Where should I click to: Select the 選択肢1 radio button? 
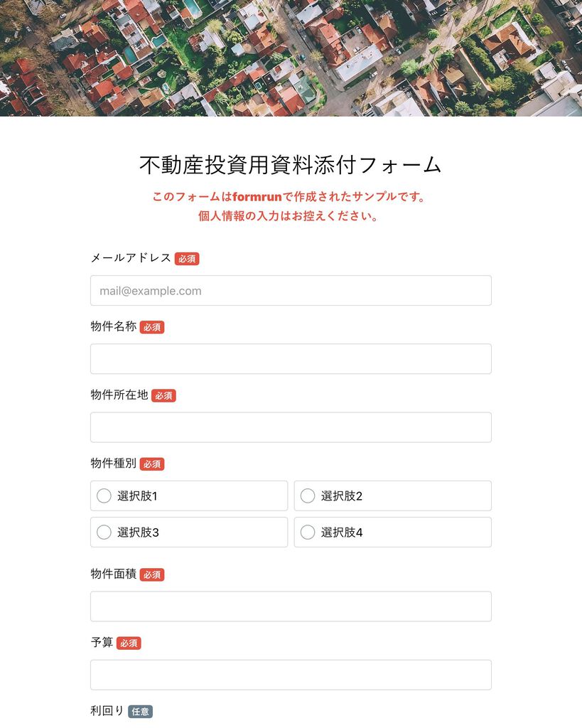[x=104, y=496]
